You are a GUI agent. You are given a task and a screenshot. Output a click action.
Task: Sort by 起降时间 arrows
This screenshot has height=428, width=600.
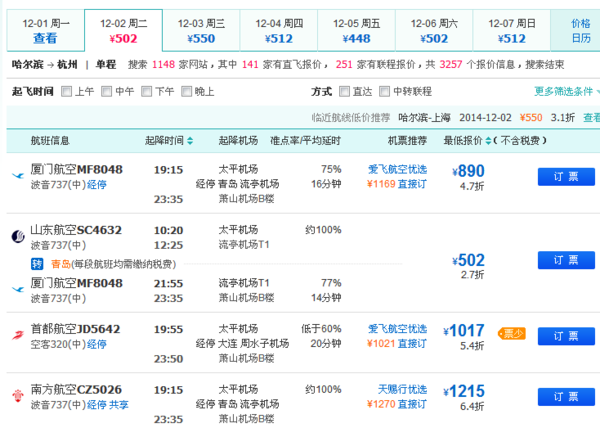click(190, 141)
